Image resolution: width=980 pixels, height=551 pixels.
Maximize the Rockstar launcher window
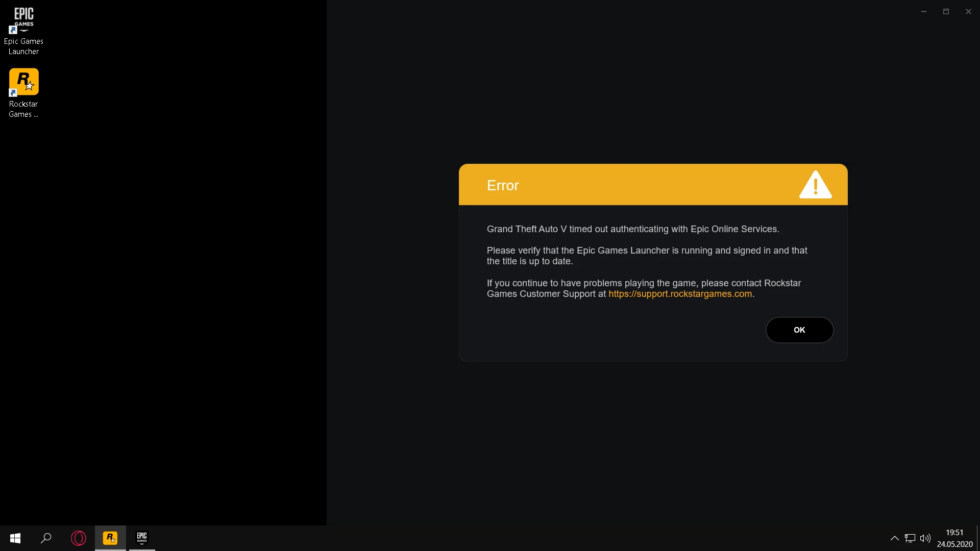click(946, 11)
